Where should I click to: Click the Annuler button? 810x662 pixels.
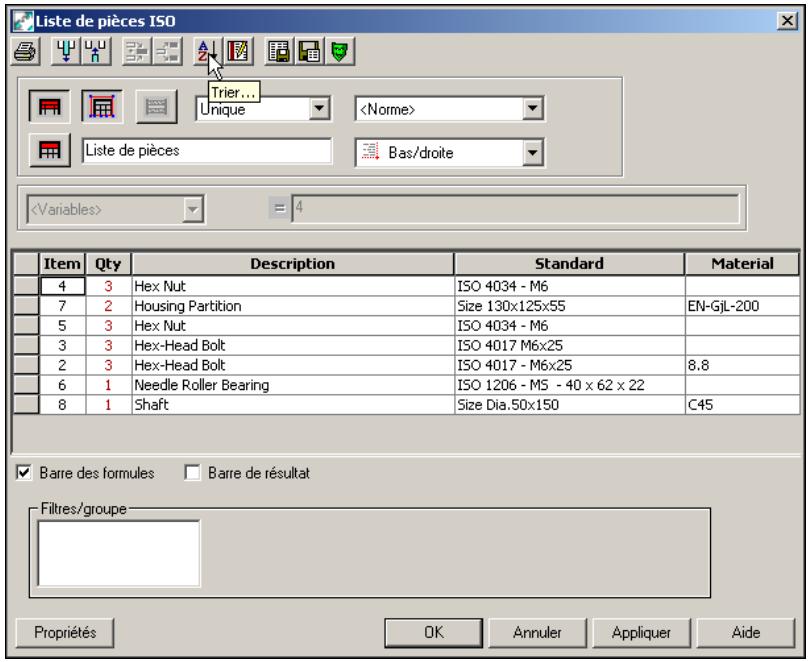537,633
